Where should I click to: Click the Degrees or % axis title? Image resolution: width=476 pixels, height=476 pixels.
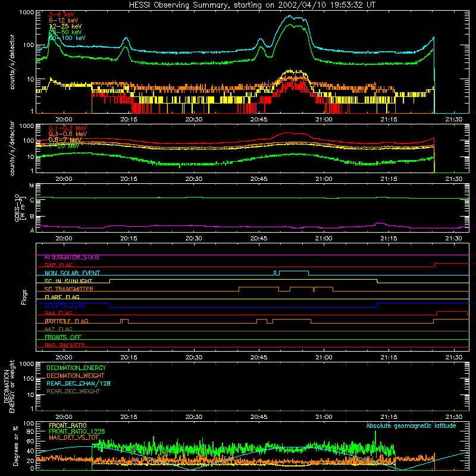[x=15, y=446]
